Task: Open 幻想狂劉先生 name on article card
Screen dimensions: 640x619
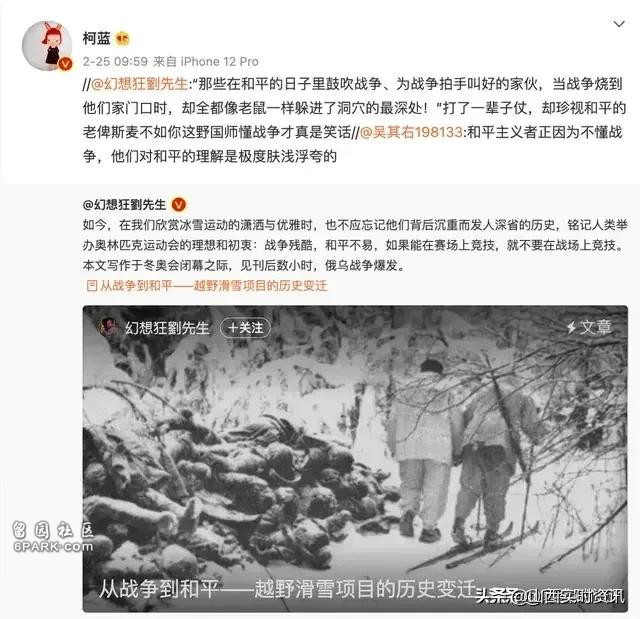Action: click(x=167, y=328)
